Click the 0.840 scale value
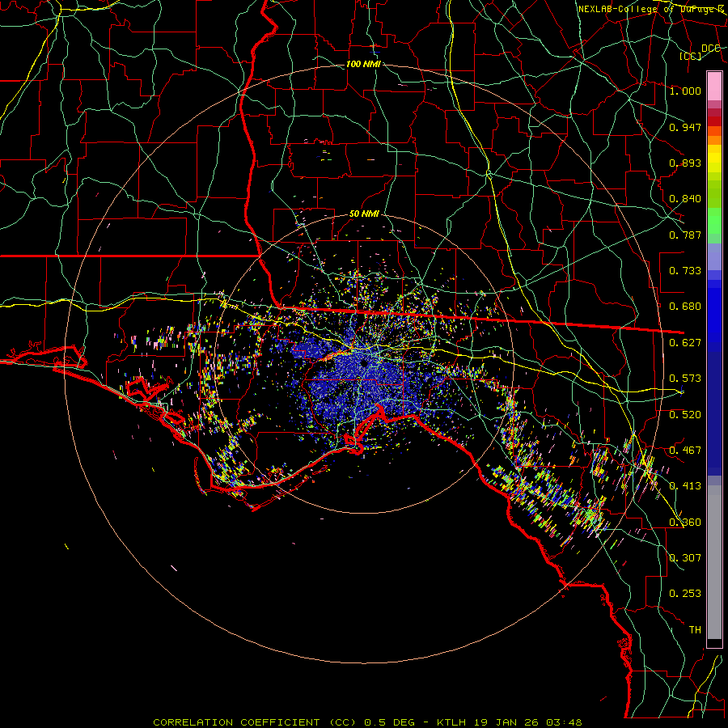728x728 pixels. [x=685, y=199]
